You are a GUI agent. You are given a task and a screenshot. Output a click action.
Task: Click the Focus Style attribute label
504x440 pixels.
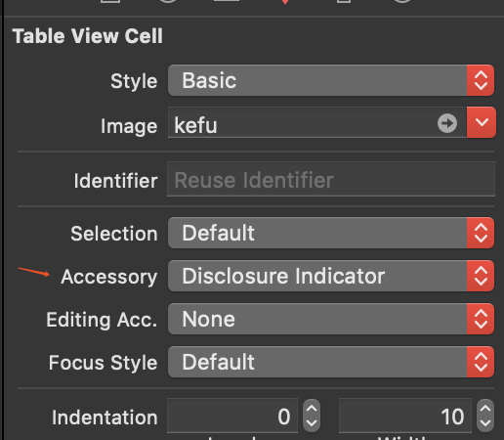[x=103, y=363]
